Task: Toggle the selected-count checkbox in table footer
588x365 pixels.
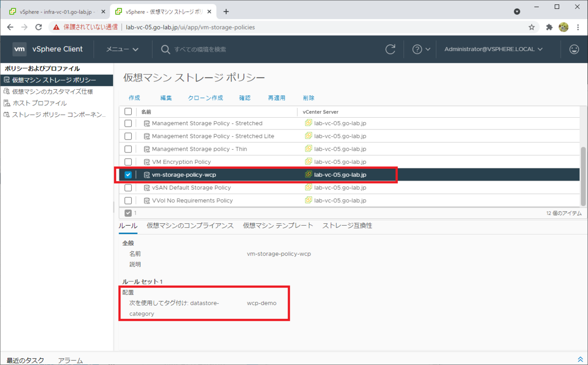Action: pyautogui.click(x=128, y=213)
